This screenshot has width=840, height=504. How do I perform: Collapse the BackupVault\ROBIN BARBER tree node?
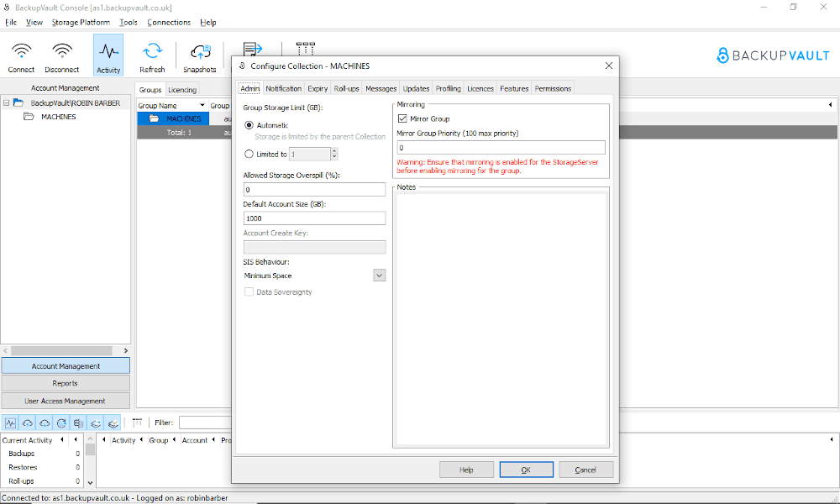[x=6, y=102]
